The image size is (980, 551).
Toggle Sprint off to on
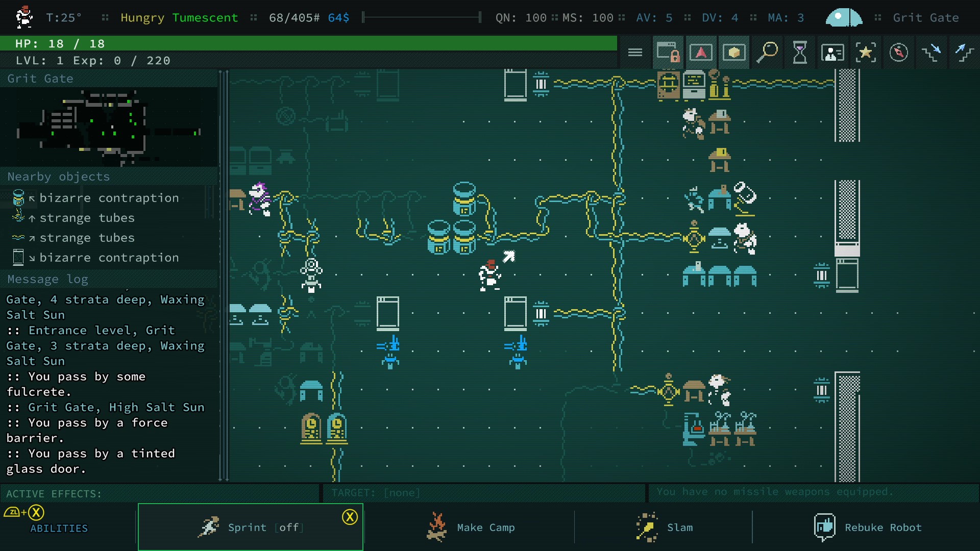250,528
